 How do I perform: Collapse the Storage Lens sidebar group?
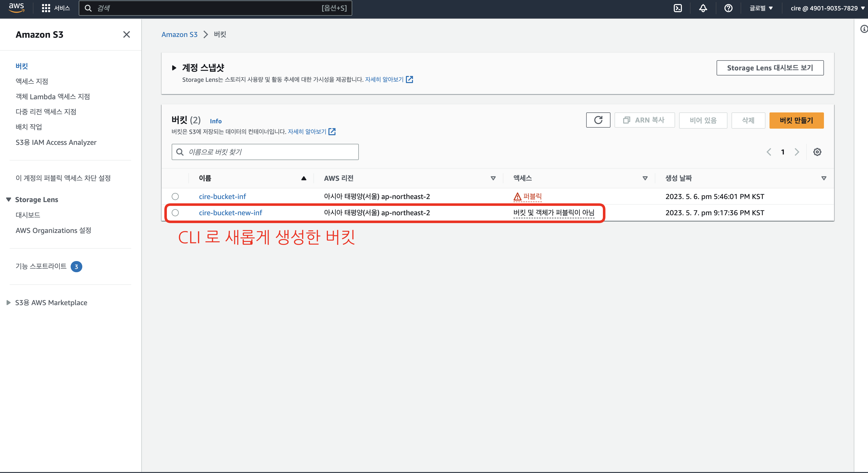point(9,200)
